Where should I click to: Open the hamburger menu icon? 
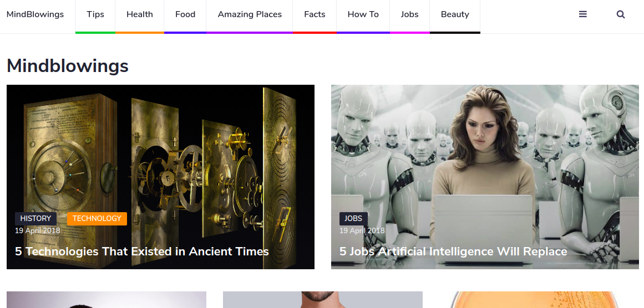[x=582, y=14]
